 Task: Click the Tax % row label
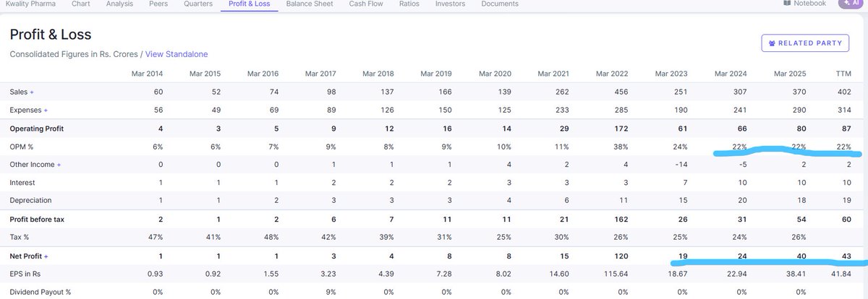pyautogui.click(x=21, y=238)
